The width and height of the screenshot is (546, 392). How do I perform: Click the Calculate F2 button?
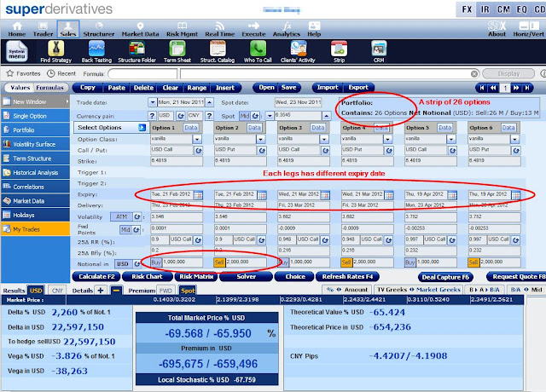coord(96,276)
